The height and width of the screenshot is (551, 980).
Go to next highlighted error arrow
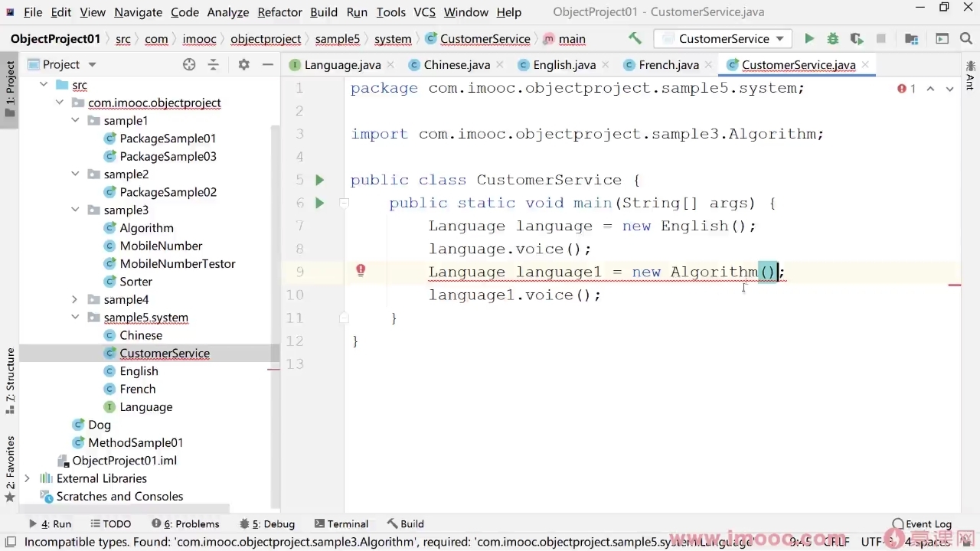click(949, 89)
